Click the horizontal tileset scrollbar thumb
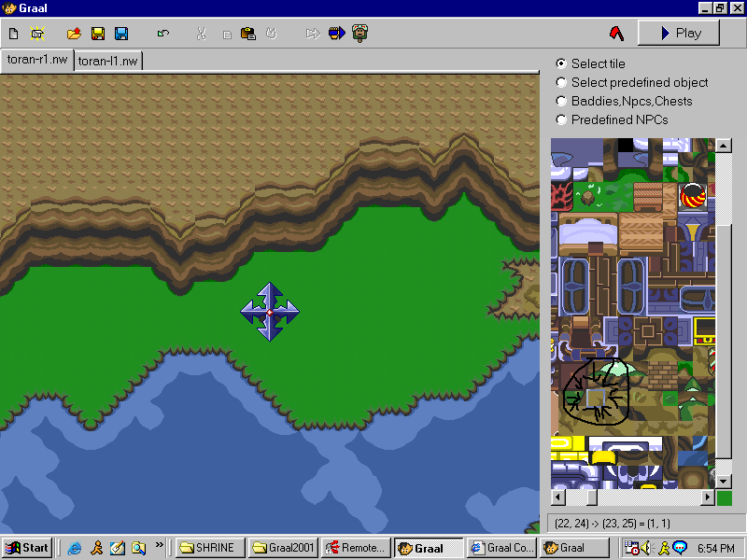The image size is (747, 560). tap(592, 497)
